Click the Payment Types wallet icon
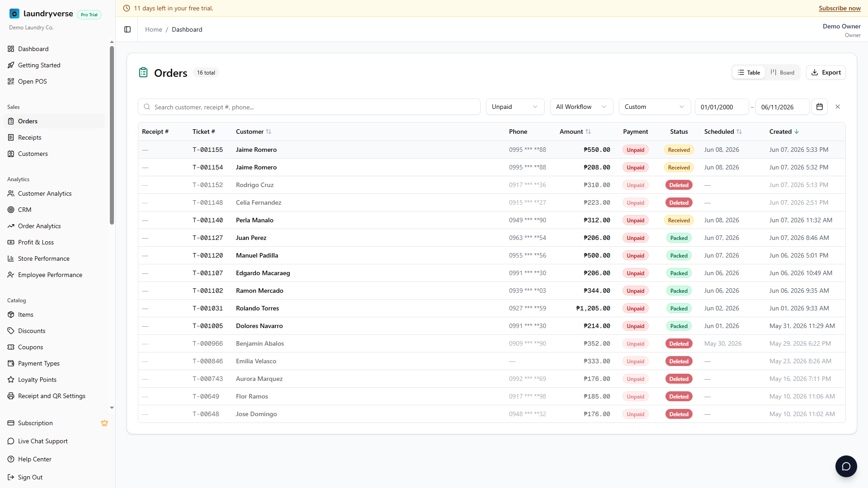 coord(11,363)
